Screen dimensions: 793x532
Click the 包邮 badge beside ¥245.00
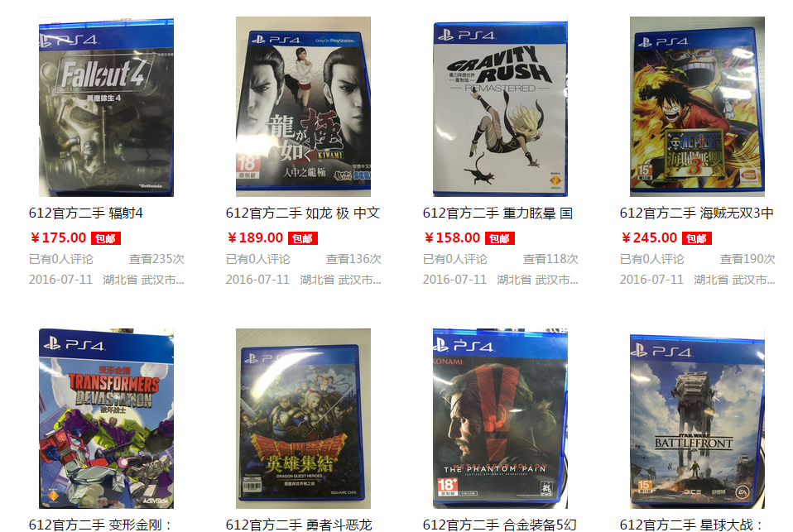[x=696, y=238]
